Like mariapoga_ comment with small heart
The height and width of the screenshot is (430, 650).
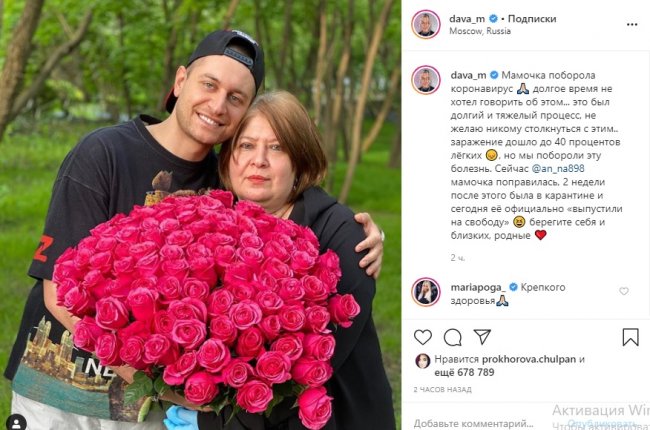click(x=624, y=291)
